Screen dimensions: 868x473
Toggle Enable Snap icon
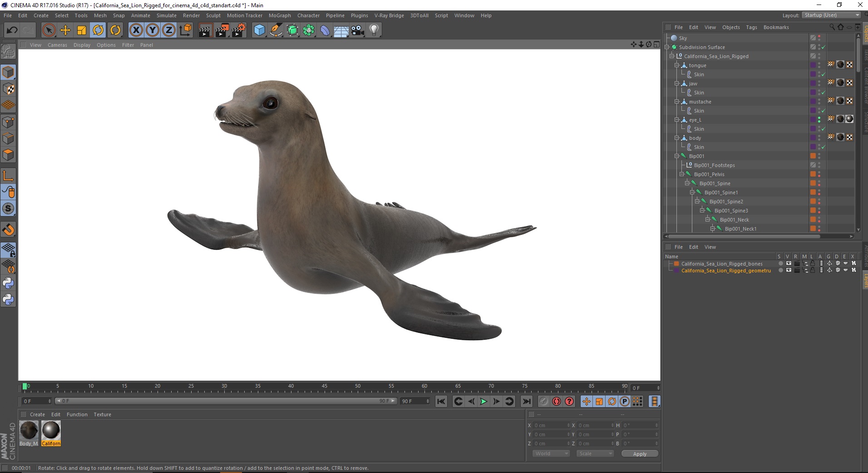(9, 230)
